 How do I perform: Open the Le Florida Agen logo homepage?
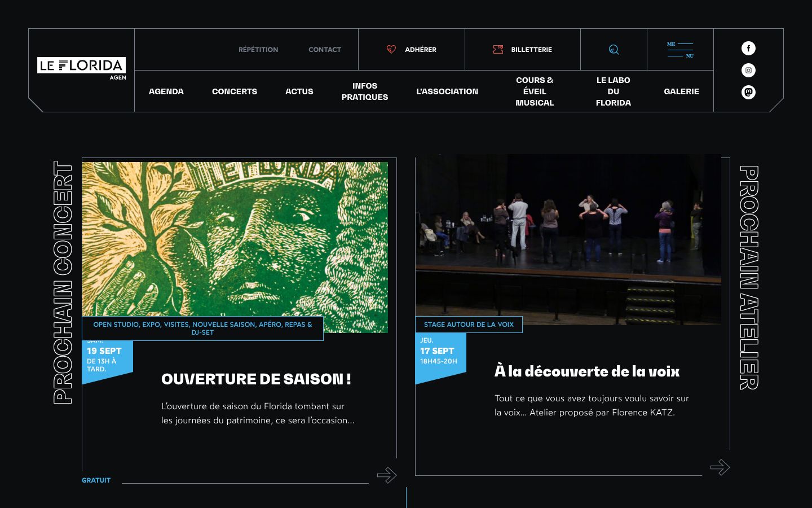pyautogui.click(x=82, y=68)
